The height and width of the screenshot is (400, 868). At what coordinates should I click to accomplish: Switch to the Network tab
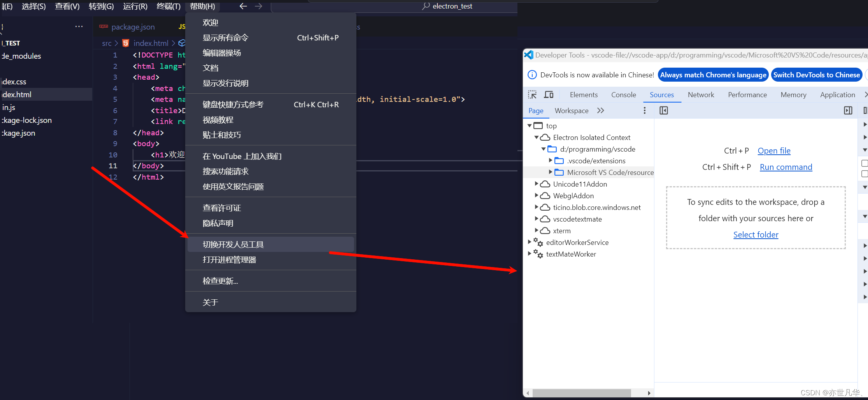[x=701, y=94]
